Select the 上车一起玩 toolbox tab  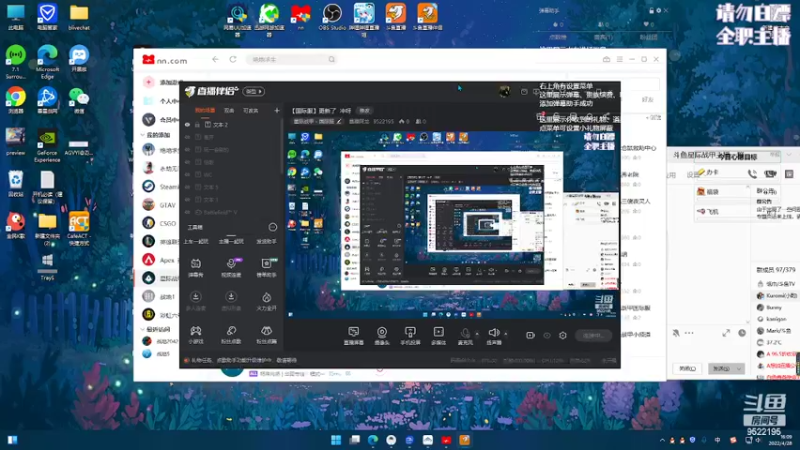(x=195, y=241)
